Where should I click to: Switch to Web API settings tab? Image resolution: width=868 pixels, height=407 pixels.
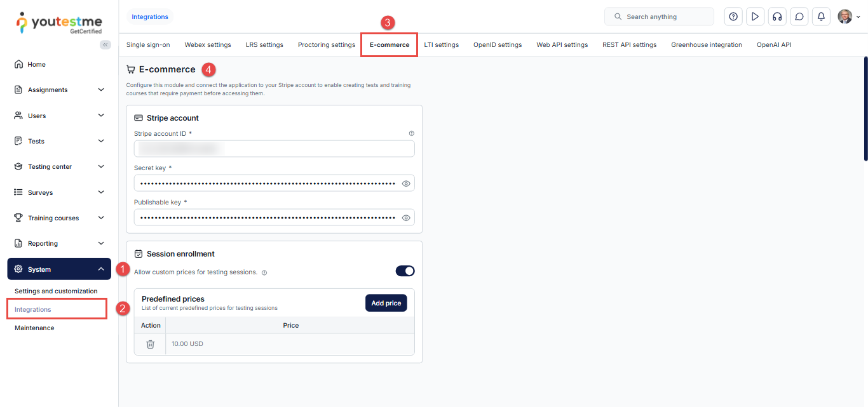tap(562, 44)
